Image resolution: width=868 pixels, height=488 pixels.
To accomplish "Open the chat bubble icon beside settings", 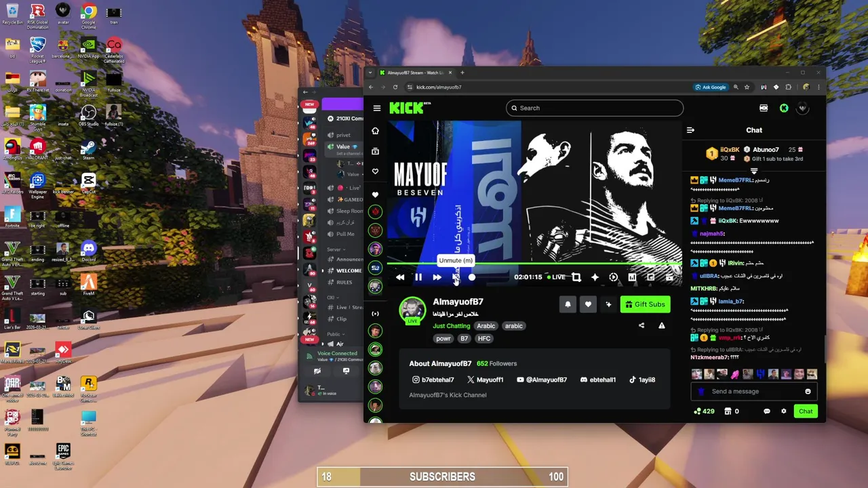I will point(767,411).
